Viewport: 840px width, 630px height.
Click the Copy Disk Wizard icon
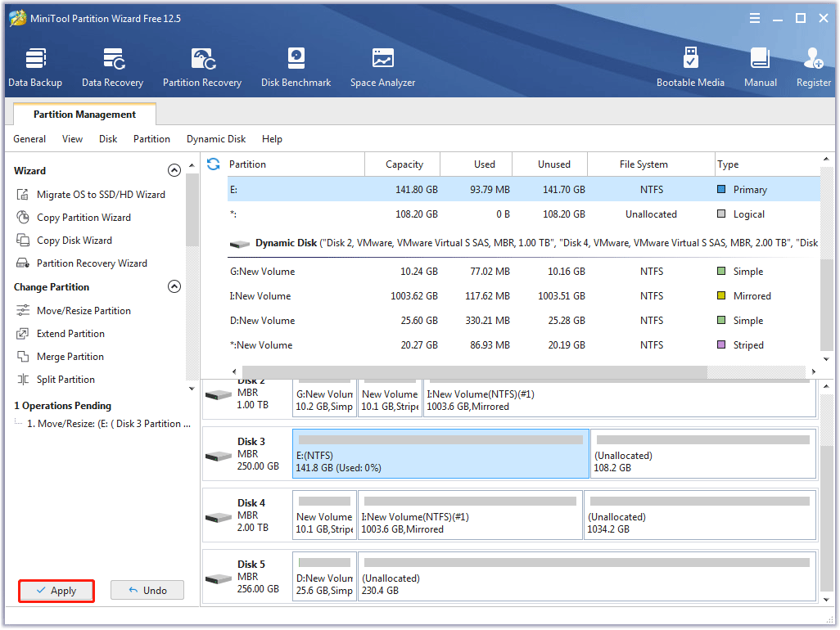click(x=22, y=241)
